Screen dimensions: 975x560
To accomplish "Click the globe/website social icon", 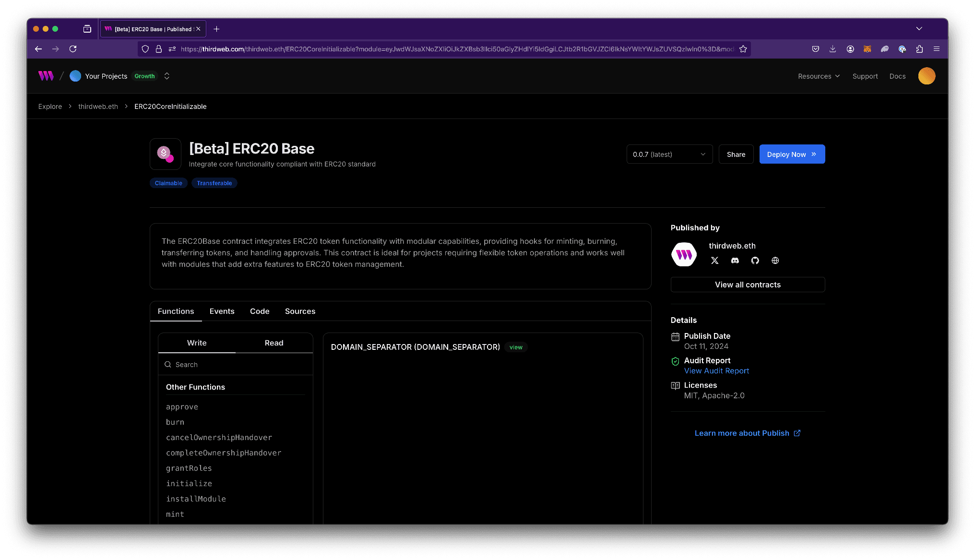I will tap(775, 261).
